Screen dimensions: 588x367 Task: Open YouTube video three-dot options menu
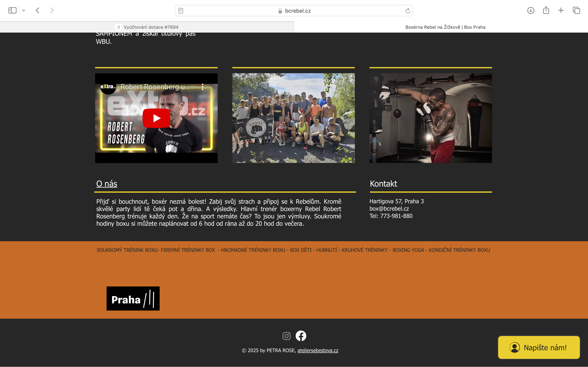pos(202,87)
